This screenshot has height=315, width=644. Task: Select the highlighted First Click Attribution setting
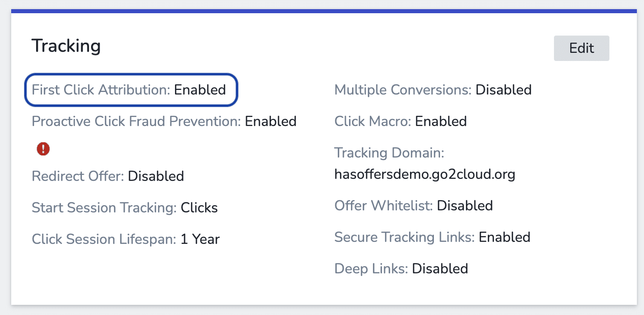click(130, 90)
